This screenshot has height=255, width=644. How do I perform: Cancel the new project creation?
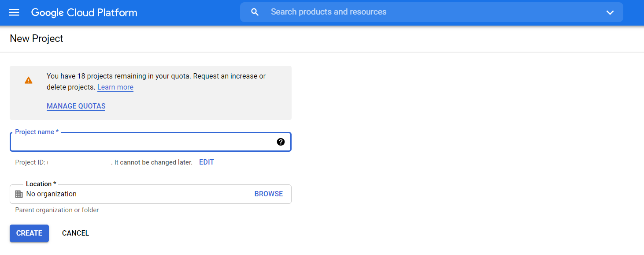click(x=75, y=233)
